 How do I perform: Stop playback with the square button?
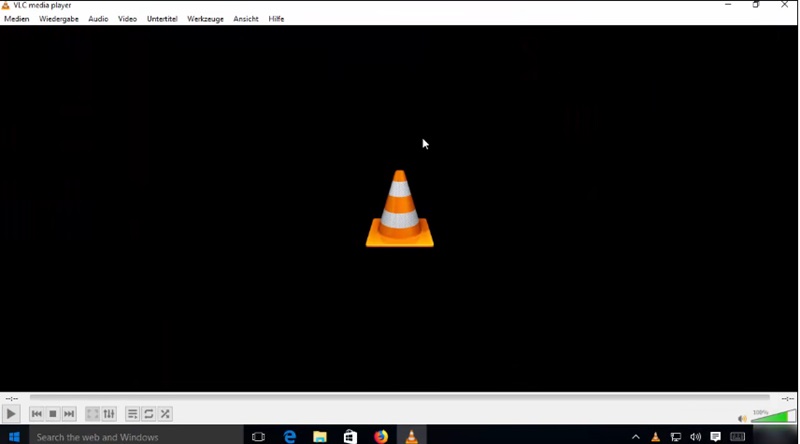pyautogui.click(x=53, y=414)
